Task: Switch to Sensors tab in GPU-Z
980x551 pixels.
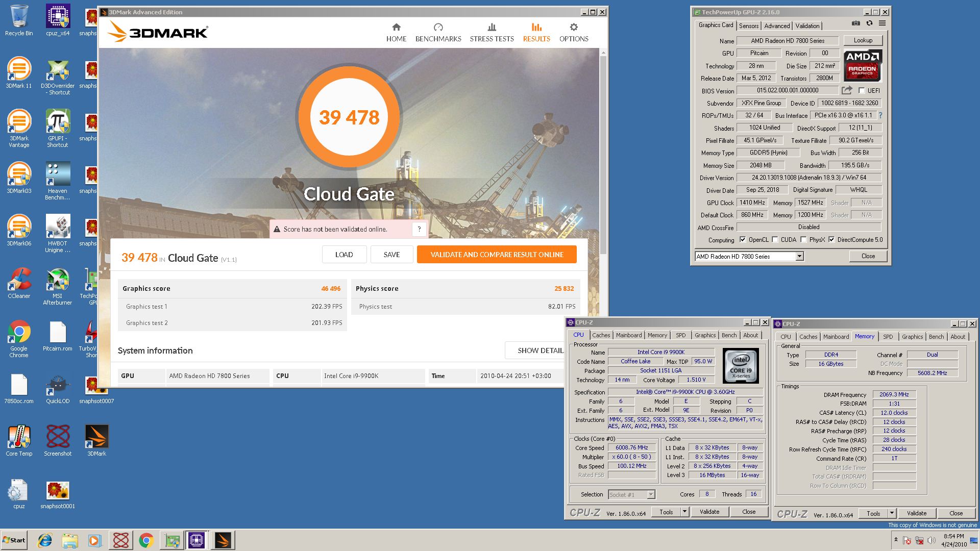Action: [x=749, y=26]
